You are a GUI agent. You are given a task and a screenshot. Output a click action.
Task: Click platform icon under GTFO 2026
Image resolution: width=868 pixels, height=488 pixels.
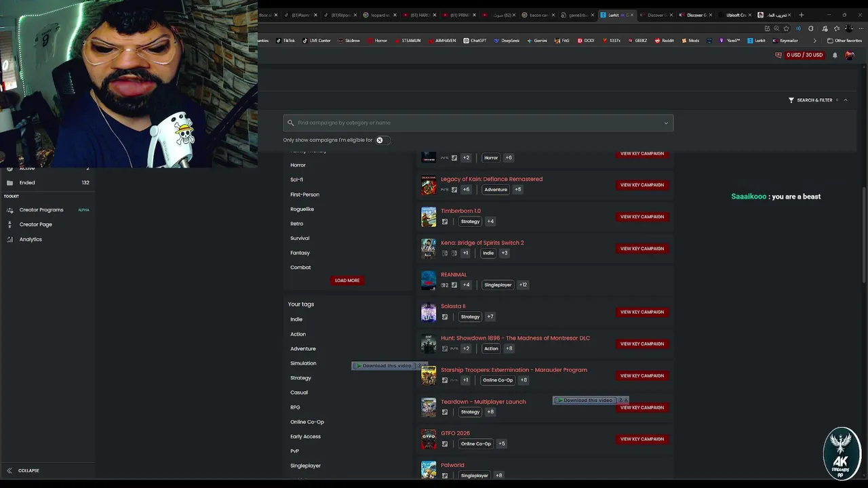445,444
